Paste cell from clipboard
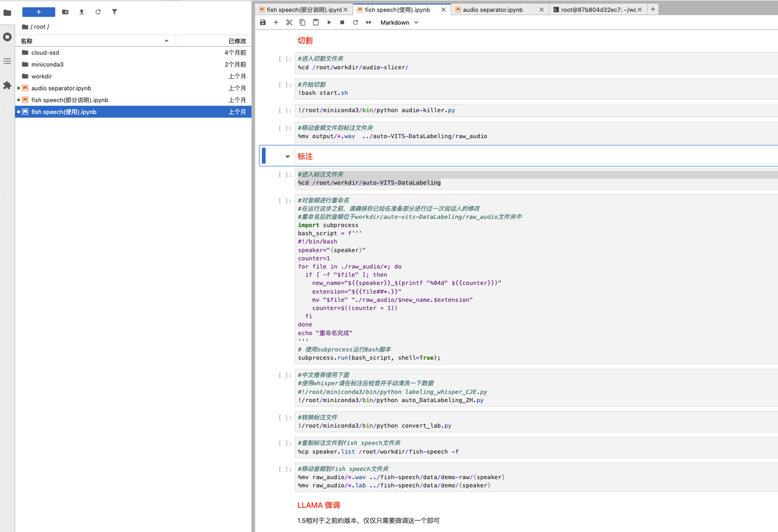Viewport: 778px width, 532px height. pyautogui.click(x=315, y=22)
